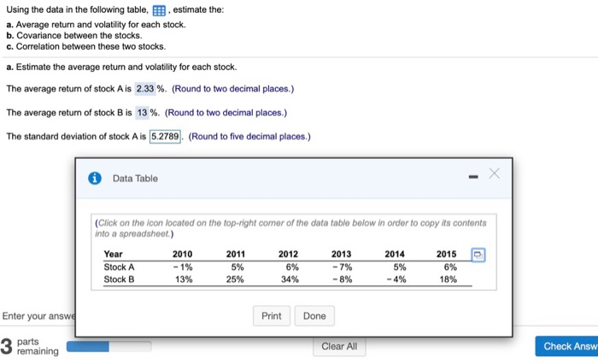
Task: Select the Stock B row label
Action: pos(119,279)
